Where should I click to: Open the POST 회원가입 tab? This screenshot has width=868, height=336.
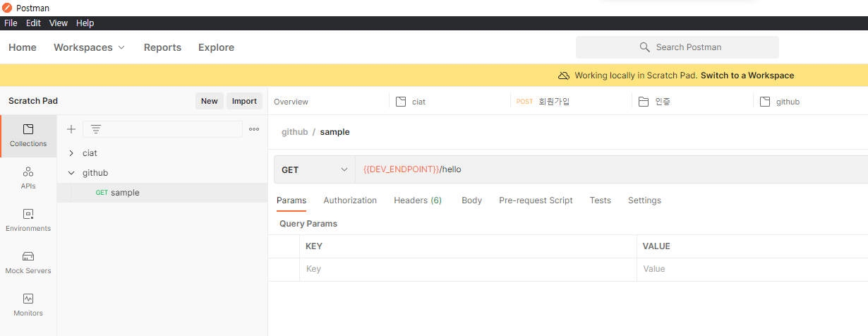[x=572, y=102]
